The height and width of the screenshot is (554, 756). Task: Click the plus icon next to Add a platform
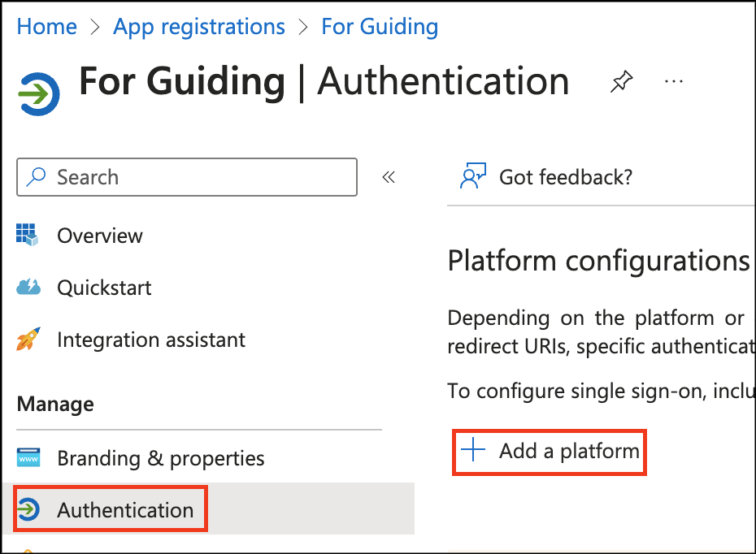point(472,450)
